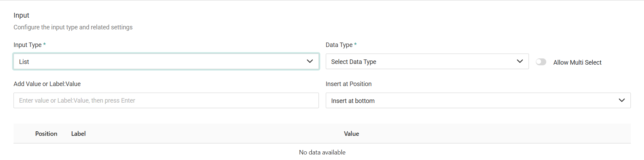Click the Insert at bottom chevron arrow
The width and height of the screenshot is (644, 160).
click(x=621, y=101)
